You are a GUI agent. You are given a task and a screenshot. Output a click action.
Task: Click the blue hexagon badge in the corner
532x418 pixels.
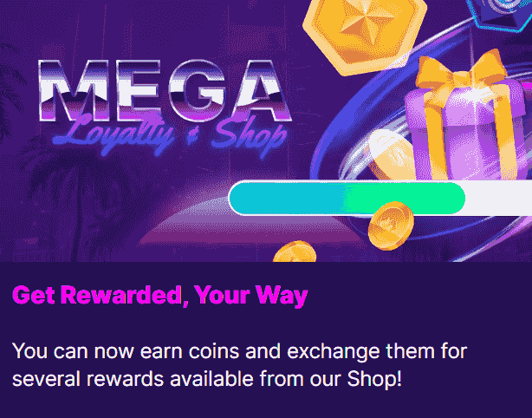pos(499,14)
